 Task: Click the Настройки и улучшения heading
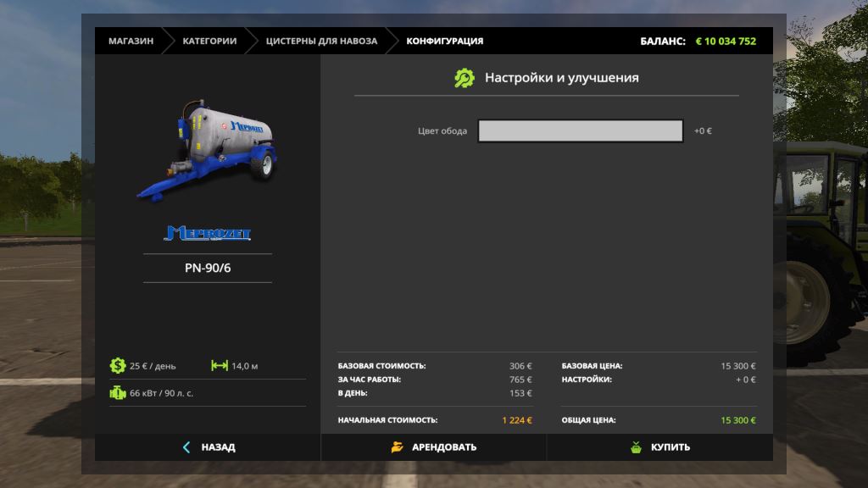click(561, 78)
